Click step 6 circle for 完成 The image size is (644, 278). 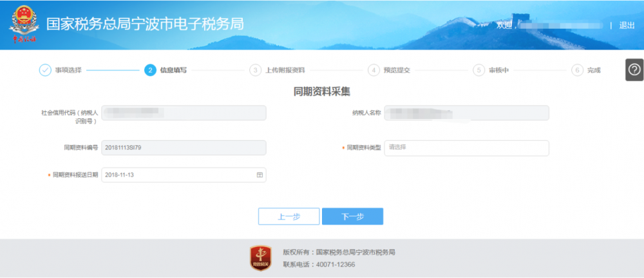[578, 70]
